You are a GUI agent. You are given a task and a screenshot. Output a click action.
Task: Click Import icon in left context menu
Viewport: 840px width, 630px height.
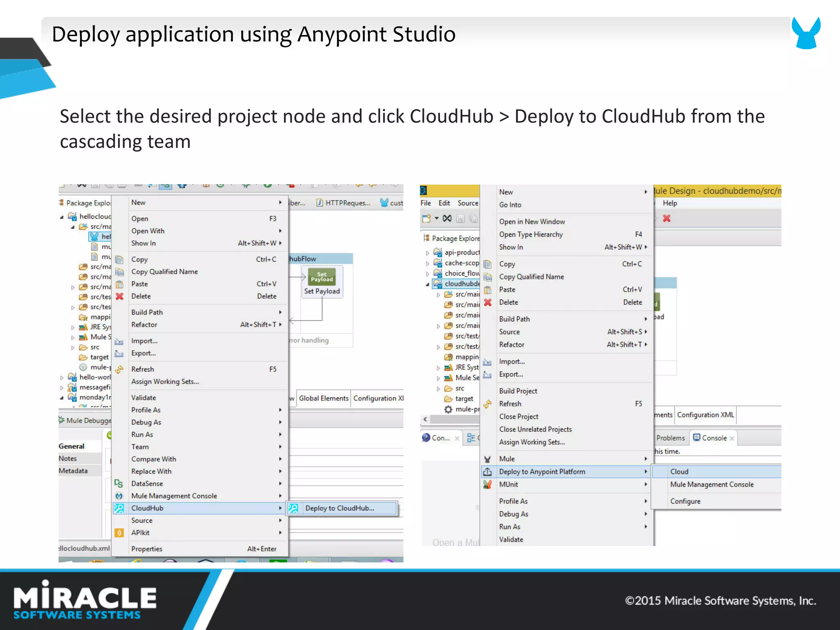click(119, 341)
